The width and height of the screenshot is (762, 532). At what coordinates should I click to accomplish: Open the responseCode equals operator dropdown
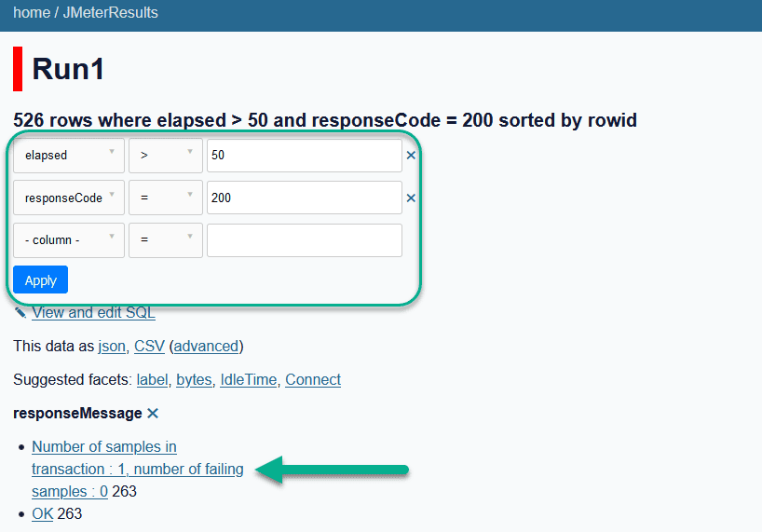tap(165, 198)
